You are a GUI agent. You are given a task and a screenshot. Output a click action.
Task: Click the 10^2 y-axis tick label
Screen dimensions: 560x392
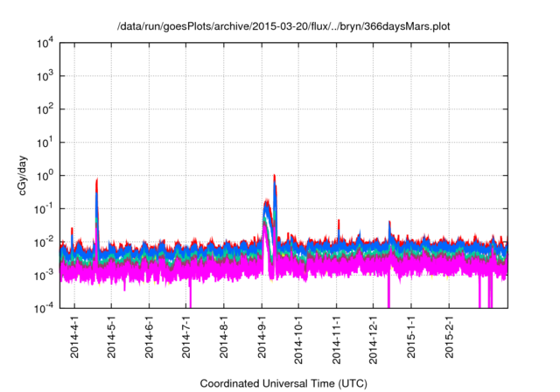tap(46, 109)
